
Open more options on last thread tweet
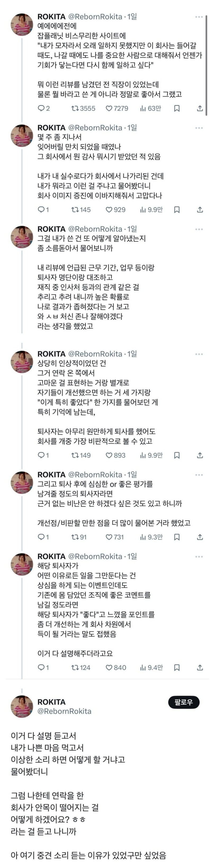tap(199, 557)
